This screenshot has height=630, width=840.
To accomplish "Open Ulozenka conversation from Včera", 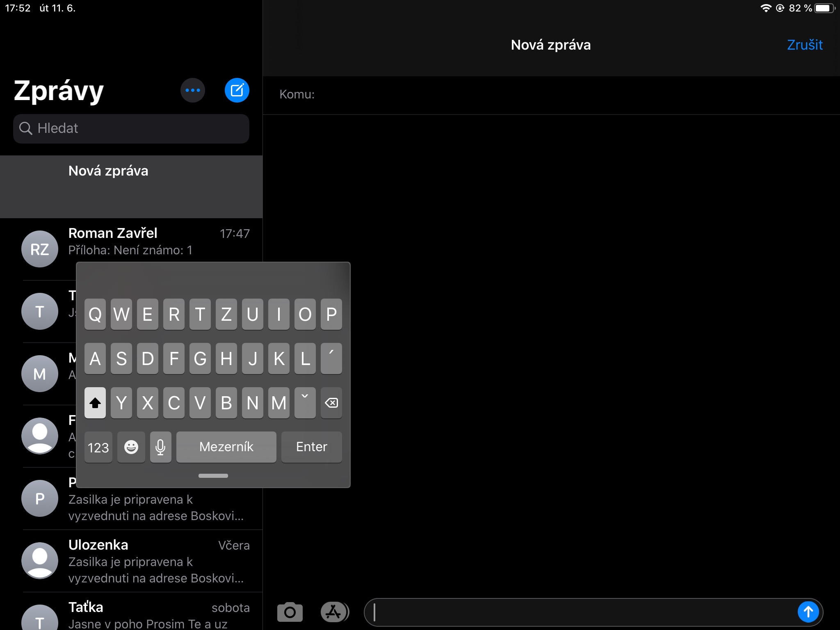I will [x=131, y=561].
